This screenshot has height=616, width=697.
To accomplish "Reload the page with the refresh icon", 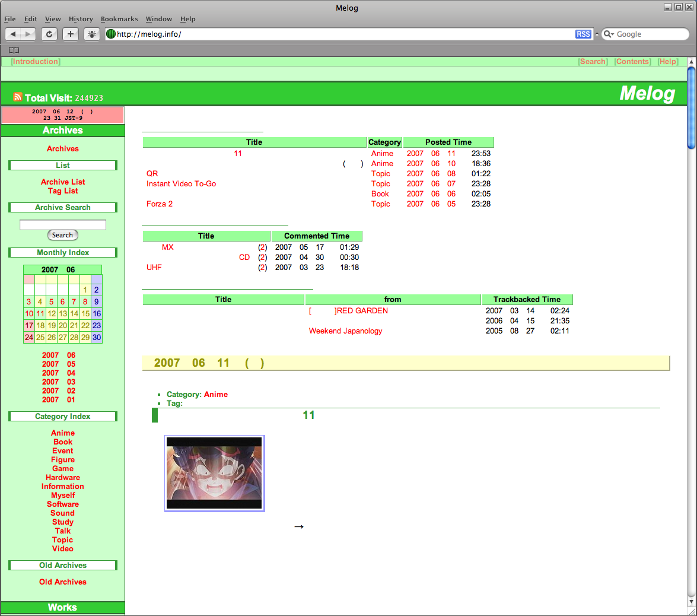I will (x=49, y=34).
